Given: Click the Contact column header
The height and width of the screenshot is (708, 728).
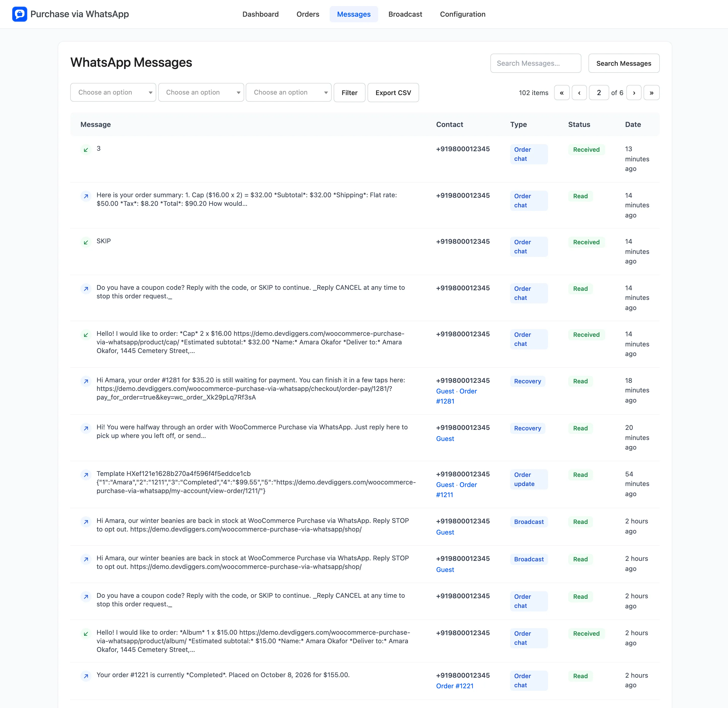Looking at the screenshot, I should click(449, 125).
